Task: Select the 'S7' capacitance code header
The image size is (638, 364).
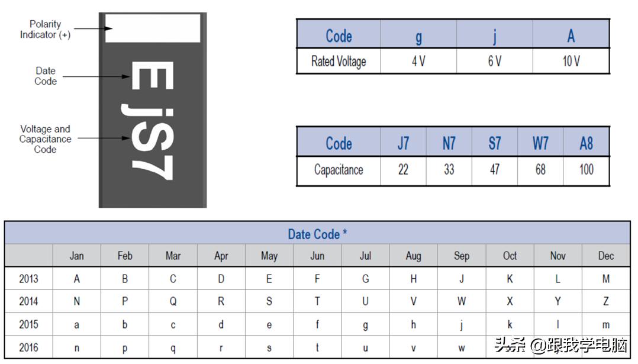Action: 494,143
